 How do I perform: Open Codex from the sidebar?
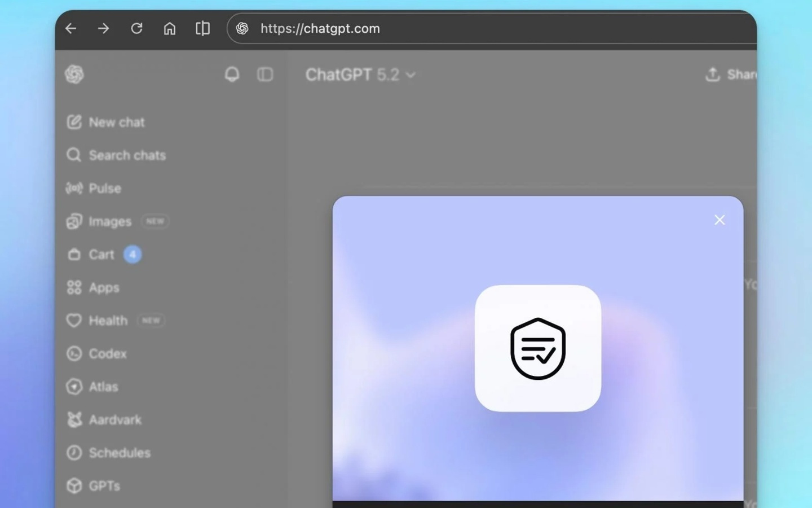pos(107,354)
